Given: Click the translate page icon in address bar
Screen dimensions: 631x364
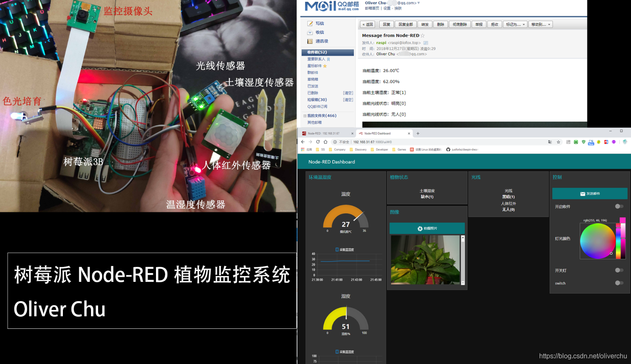Looking at the screenshot, I should (x=550, y=142).
